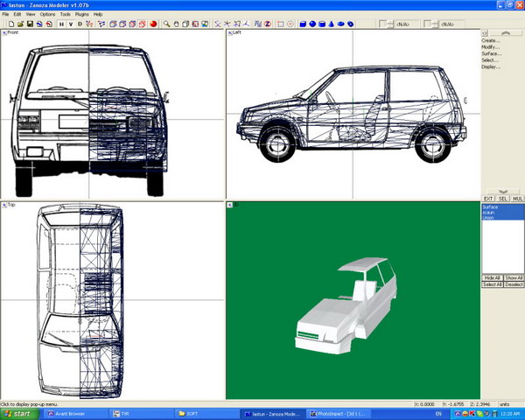Image resolution: width=525 pixels, height=420 pixels.
Task: Expand the Display... command group
Action: coord(491,67)
